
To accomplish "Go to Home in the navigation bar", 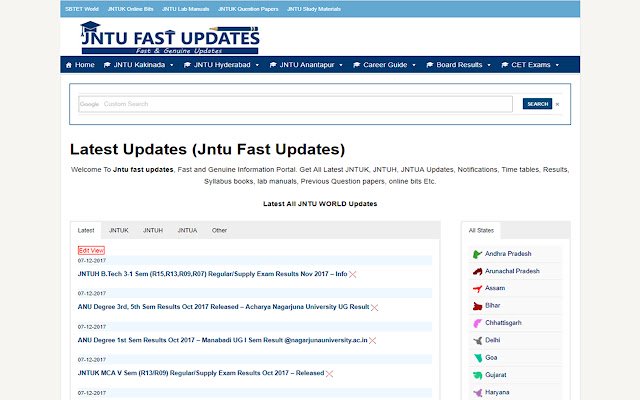I will pyautogui.click(x=80, y=65).
